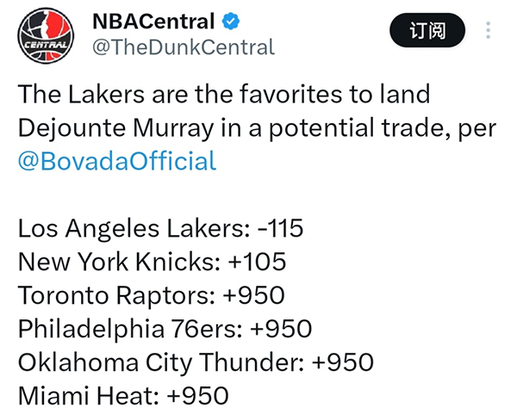
Task: Click the +950 value beside Toronto Raptors
Action: tap(254, 295)
